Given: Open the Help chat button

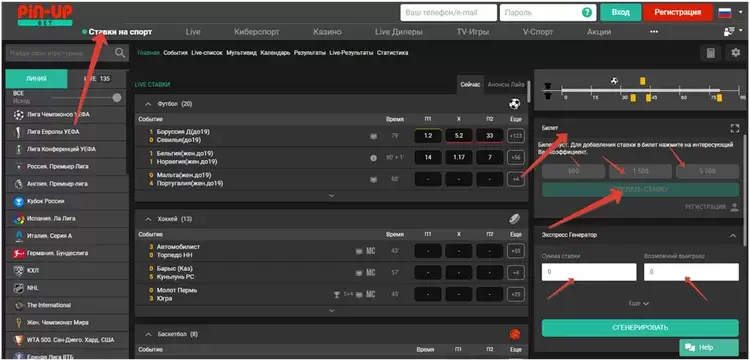Looking at the screenshot, I should coord(708,348).
